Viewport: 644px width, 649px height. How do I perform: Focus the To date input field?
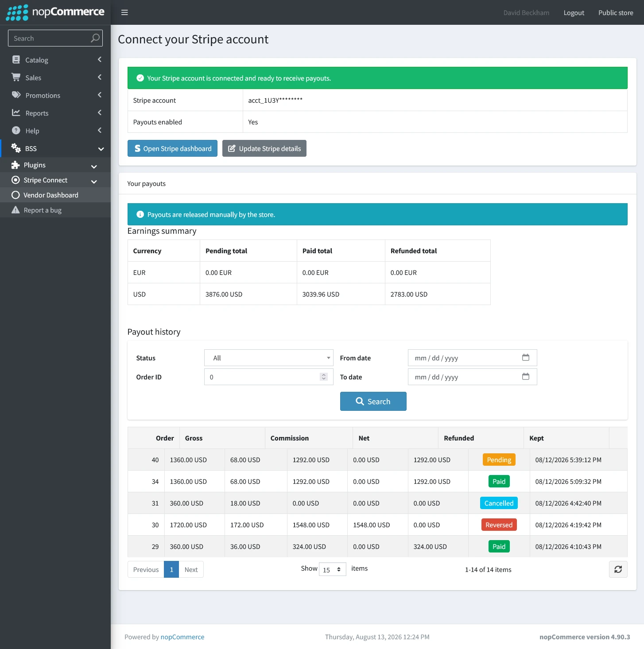[x=472, y=377]
